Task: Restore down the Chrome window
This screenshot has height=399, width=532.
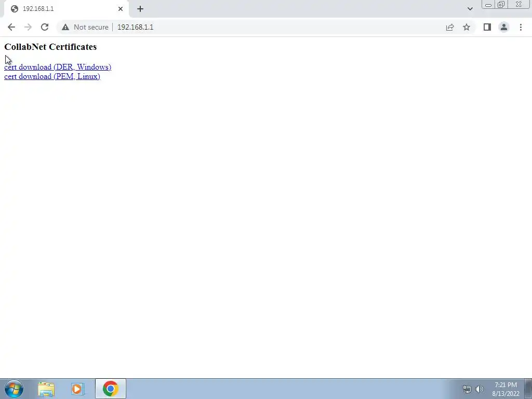Action: pyautogui.click(x=501, y=4)
